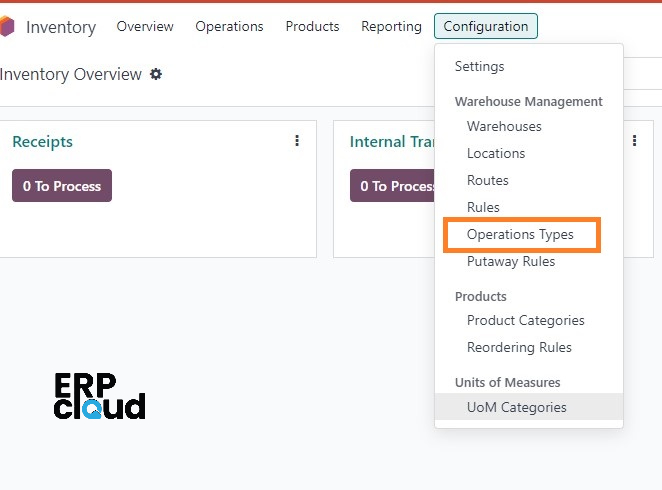Collapse the Configuration dropdown menu
This screenshot has height=490, width=662.
(x=486, y=26)
